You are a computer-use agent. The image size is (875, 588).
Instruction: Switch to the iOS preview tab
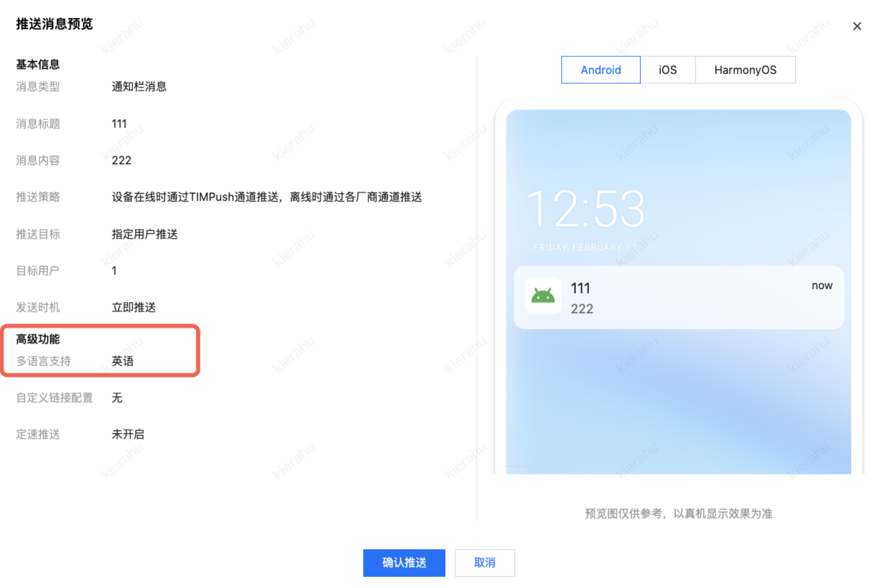[x=667, y=70]
